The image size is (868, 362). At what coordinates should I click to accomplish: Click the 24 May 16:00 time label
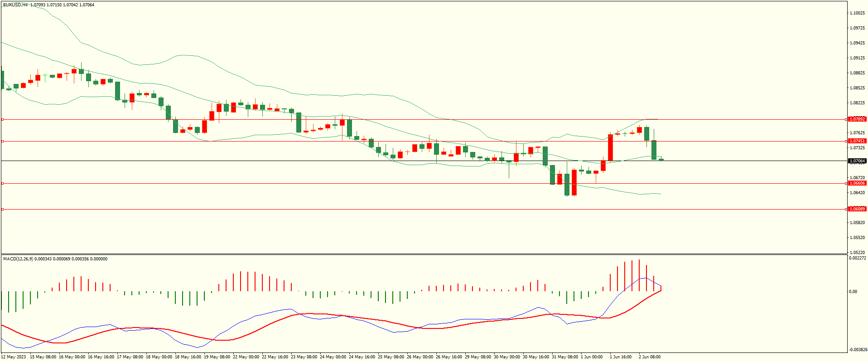[362, 357]
